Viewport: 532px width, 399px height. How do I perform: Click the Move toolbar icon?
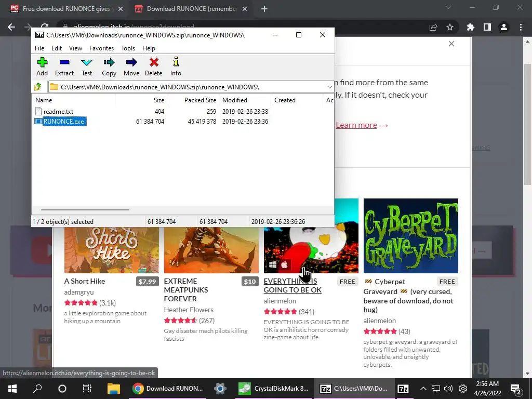tap(131, 67)
